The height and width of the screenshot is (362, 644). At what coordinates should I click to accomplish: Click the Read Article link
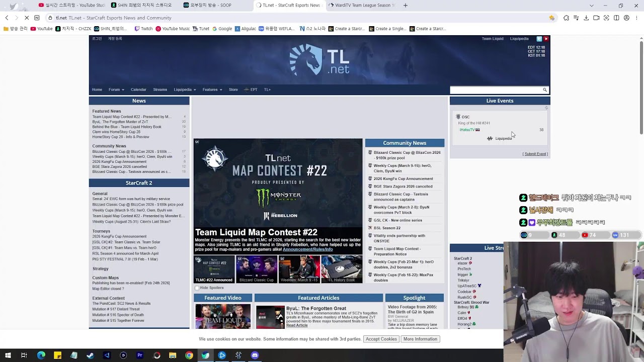297,325
